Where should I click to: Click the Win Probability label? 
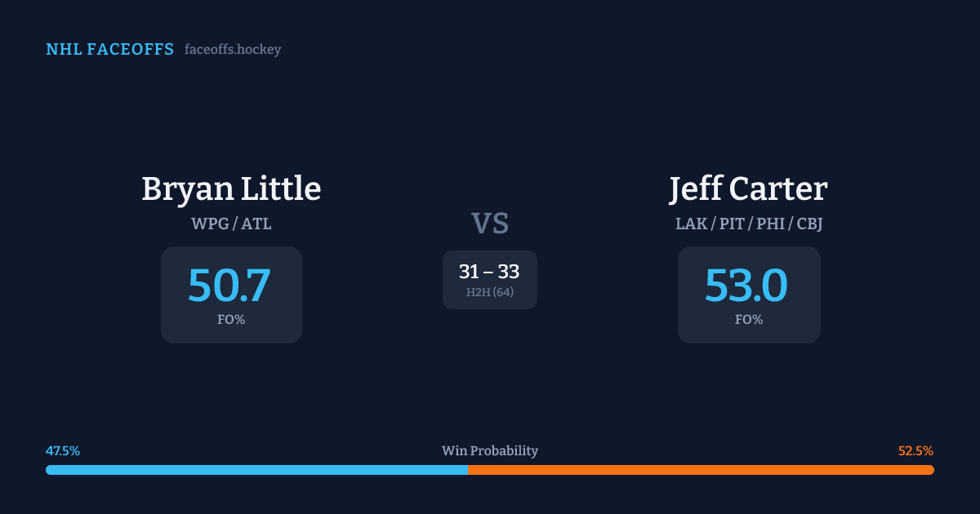(x=490, y=451)
